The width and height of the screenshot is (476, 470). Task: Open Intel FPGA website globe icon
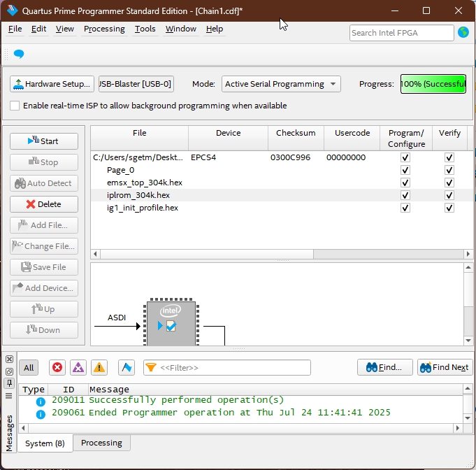[x=463, y=32]
